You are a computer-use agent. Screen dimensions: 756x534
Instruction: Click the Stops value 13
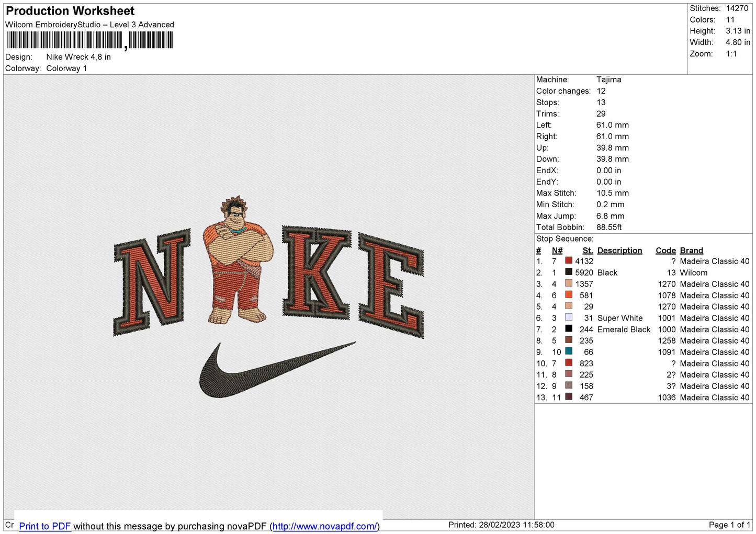pyautogui.click(x=601, y=103)
